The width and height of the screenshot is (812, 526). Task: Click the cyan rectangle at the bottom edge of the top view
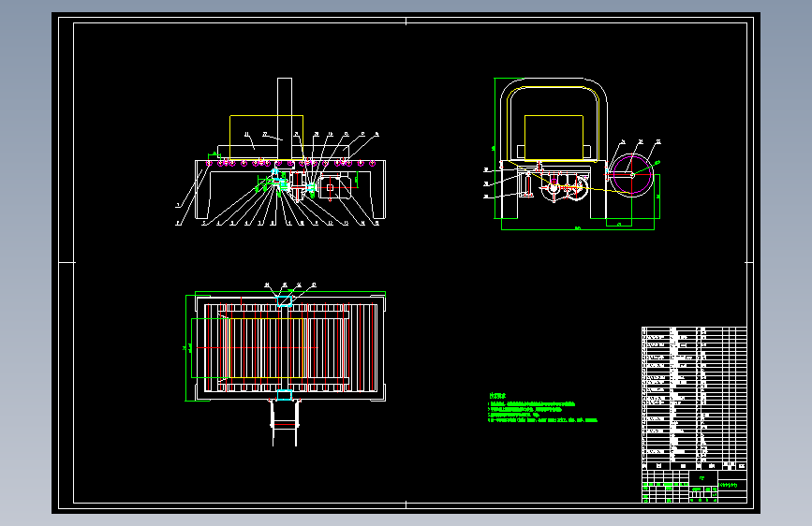(285, 396)
